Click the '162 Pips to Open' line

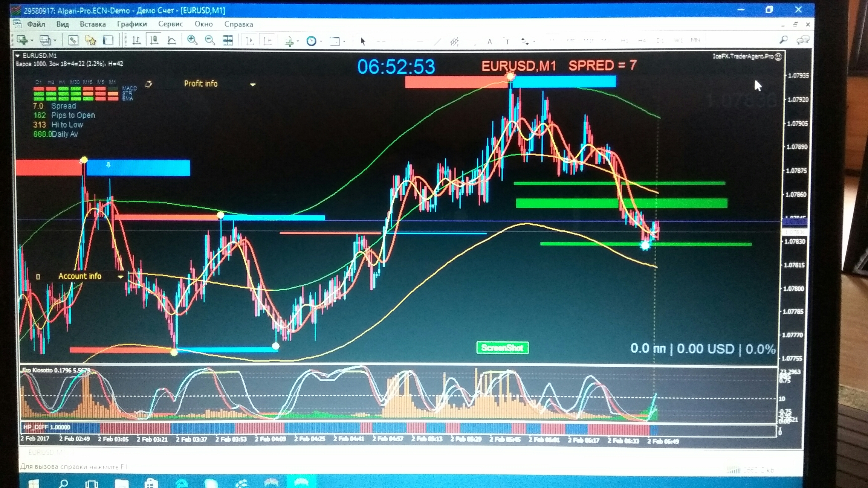(64, 115)
